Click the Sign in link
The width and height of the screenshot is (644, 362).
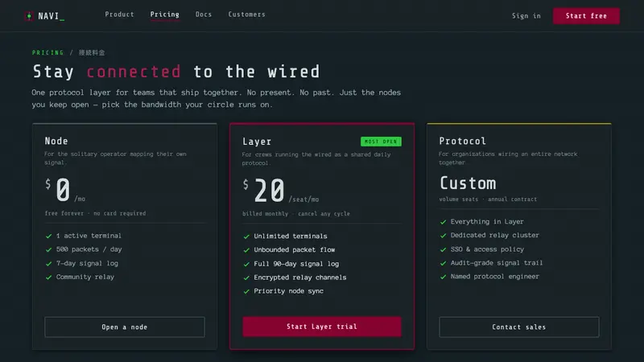(x=526, y=16)
